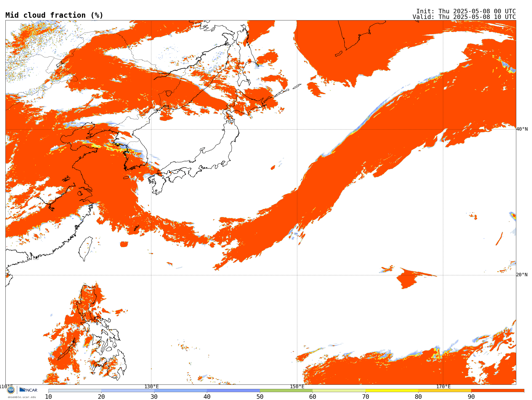The height and width of the screenshot is (400, 532).
Task: Pick the 20-30 light blue colorbar segment
Action: point(128,391)
